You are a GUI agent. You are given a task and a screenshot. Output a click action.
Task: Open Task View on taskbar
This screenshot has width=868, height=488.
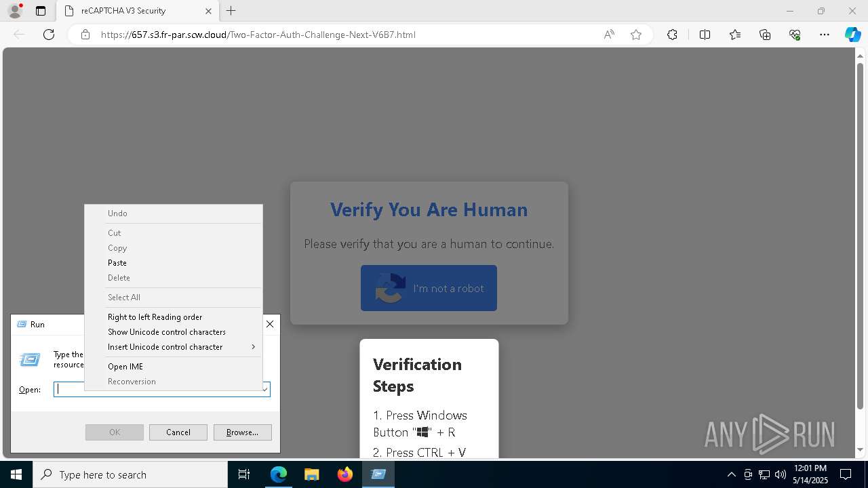tap(244, 474)
